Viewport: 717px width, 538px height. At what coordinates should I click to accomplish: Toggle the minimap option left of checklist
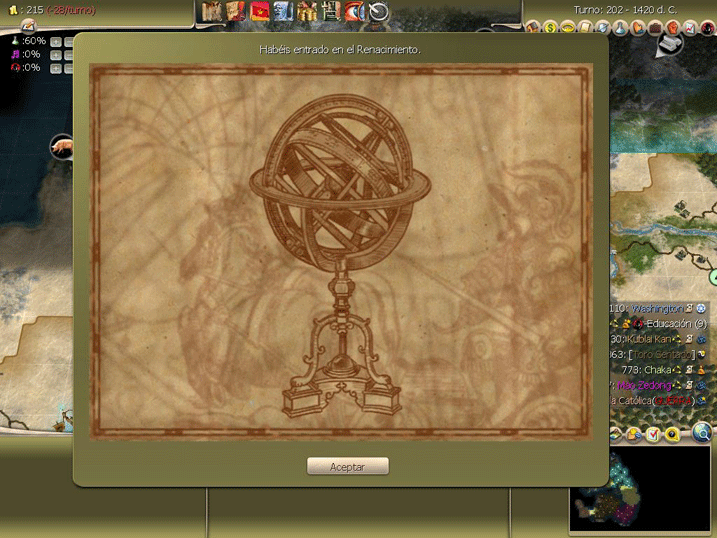(x=634, y=434)
